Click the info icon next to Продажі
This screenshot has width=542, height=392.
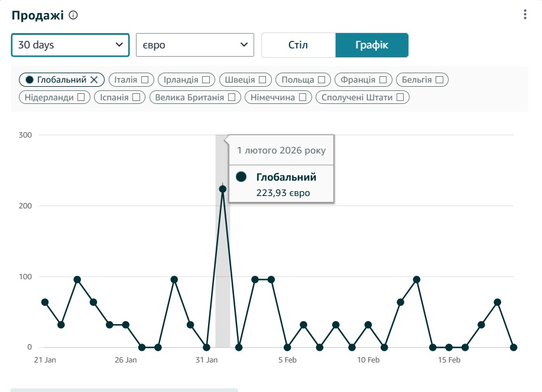pyautogui.click(x=73, y=15)
